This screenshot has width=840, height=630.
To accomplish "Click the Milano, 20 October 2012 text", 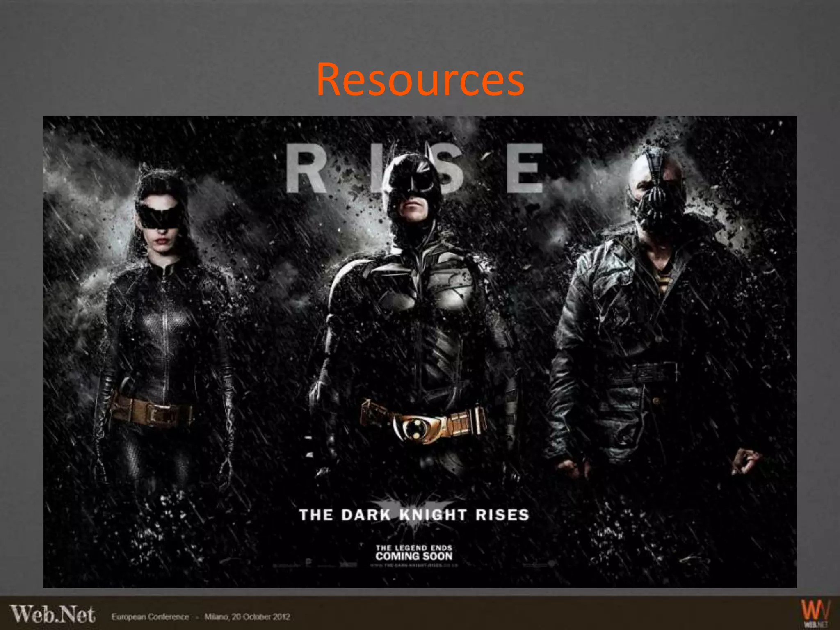I will [247, 617].
